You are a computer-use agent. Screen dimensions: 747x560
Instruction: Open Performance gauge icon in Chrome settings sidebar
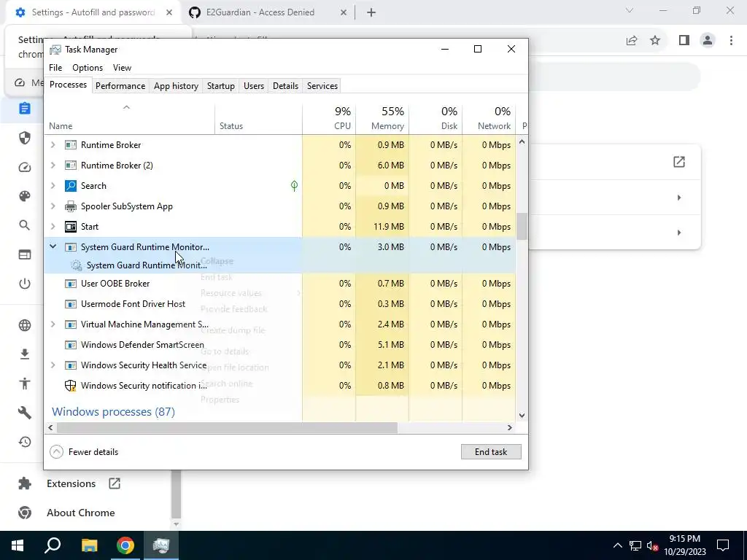(x=25, y=167)
